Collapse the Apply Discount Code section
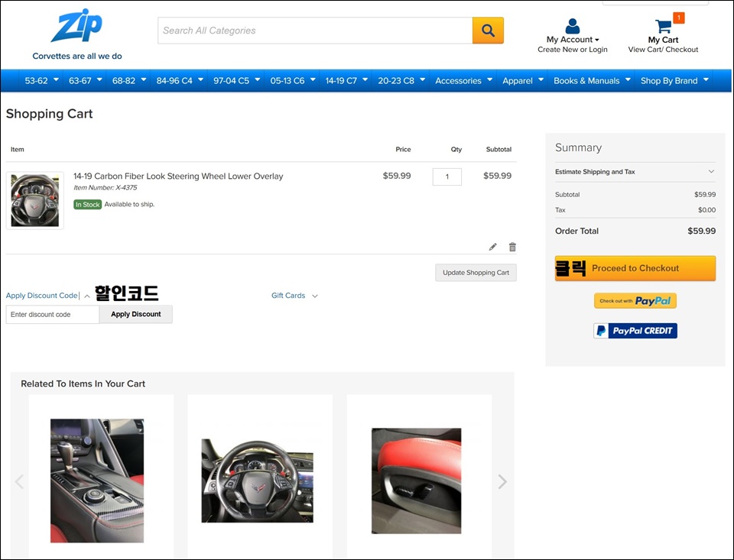Viewport: 734px width, 560px height. [47, 296]
